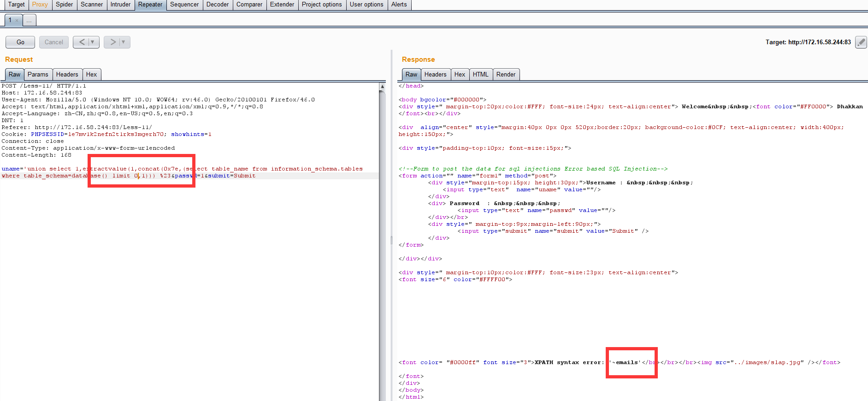Click the SQL injections comment line in response
The image size is (868, 401).
pyautogui.click(x=533, y=169)
